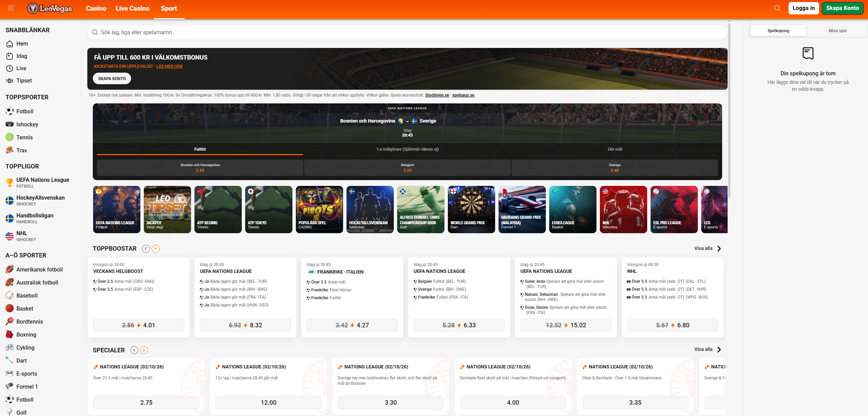Open the World Grand Prix Dart thumbnail

tap(471, 210)
